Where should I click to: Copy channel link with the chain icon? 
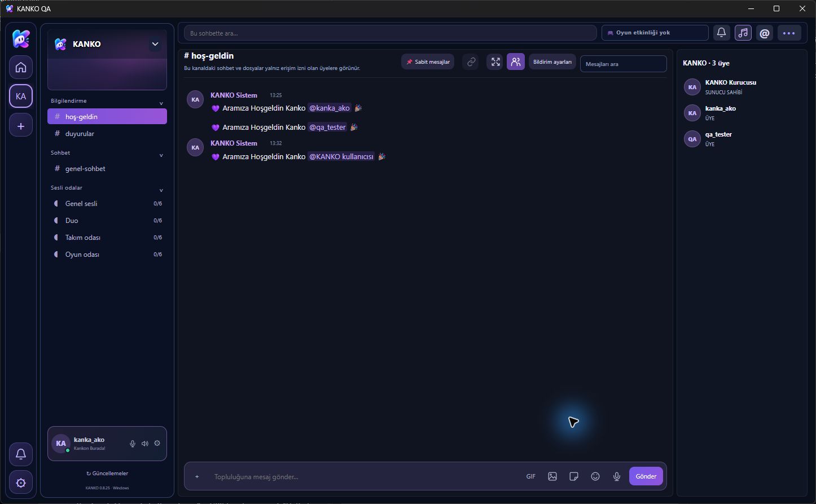coord(471,62)
